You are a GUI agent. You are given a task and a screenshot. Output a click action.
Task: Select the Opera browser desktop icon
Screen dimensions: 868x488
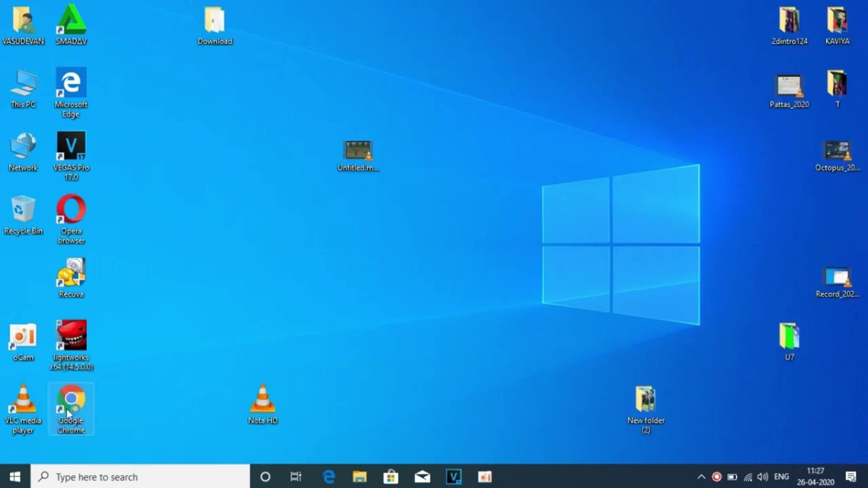tap(71, 220)
